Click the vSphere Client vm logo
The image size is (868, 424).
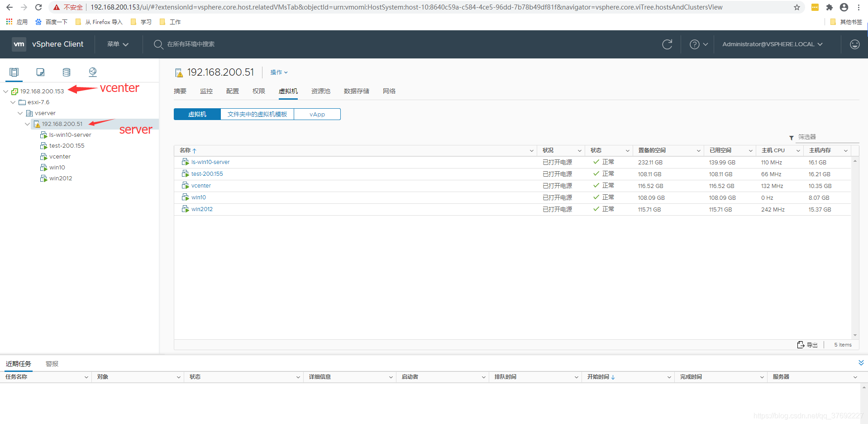coord(19,44)
